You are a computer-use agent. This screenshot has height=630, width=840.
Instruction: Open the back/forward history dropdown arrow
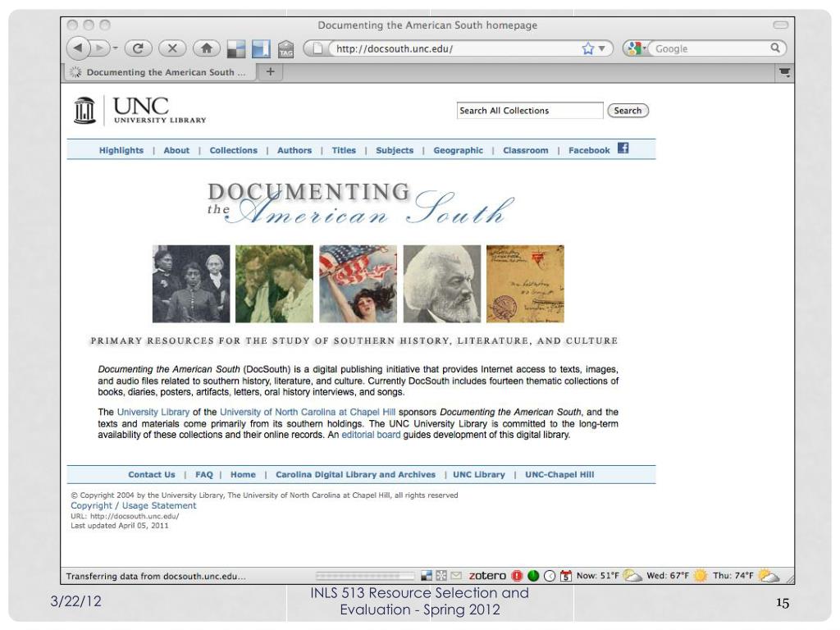coord(115,48)
